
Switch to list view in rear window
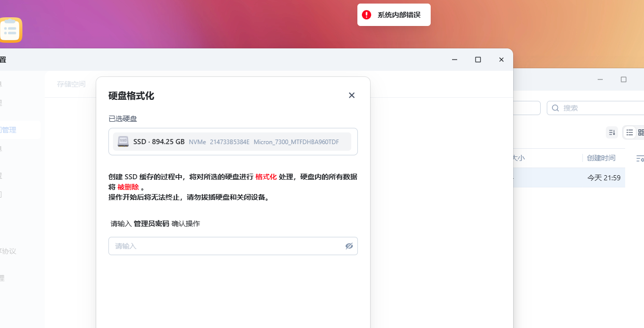coord(630,132)
